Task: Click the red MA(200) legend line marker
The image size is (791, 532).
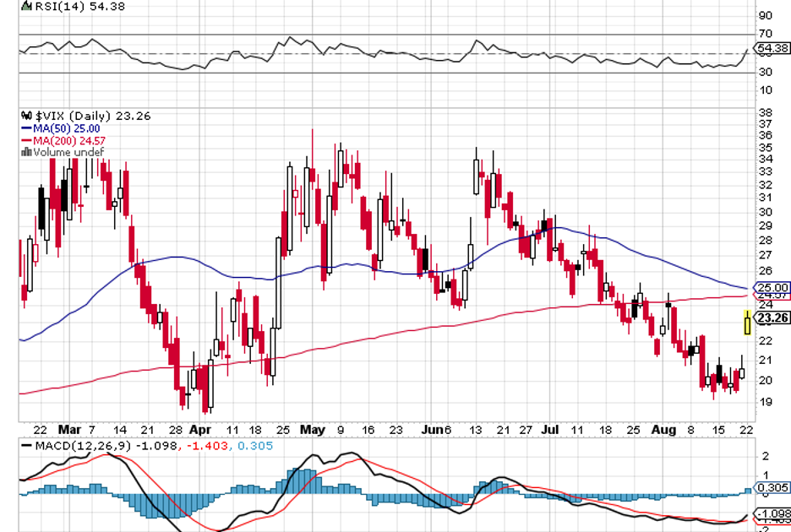Action: (x=26, y=140)
